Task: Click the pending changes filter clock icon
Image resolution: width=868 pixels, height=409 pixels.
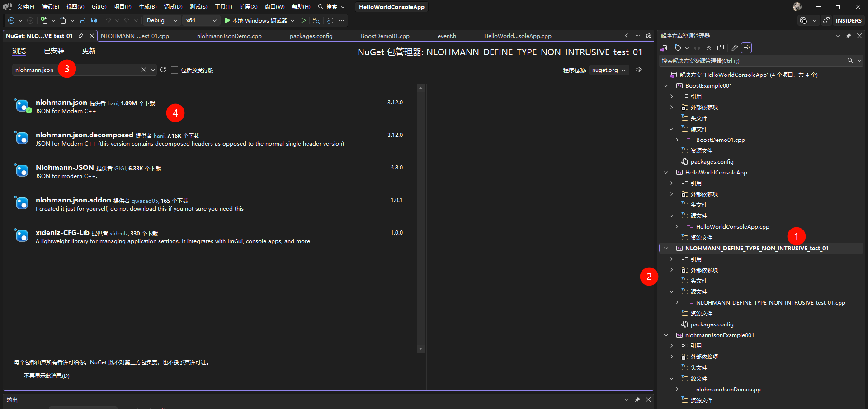Action: click(x=678, y=48)
